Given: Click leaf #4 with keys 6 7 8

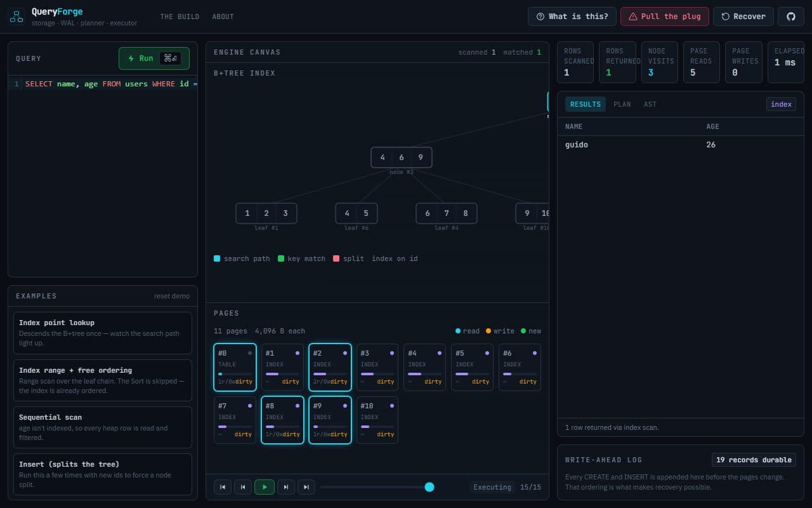Looking at the screenshot, I should coord(447,213).
